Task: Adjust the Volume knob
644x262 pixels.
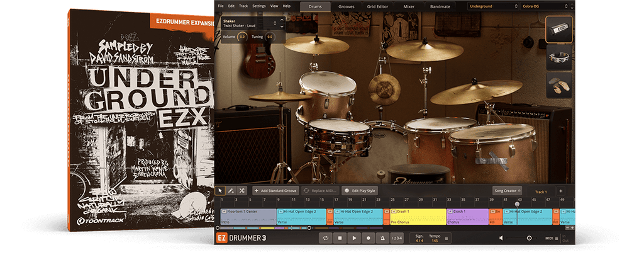Action: [242, 37]
